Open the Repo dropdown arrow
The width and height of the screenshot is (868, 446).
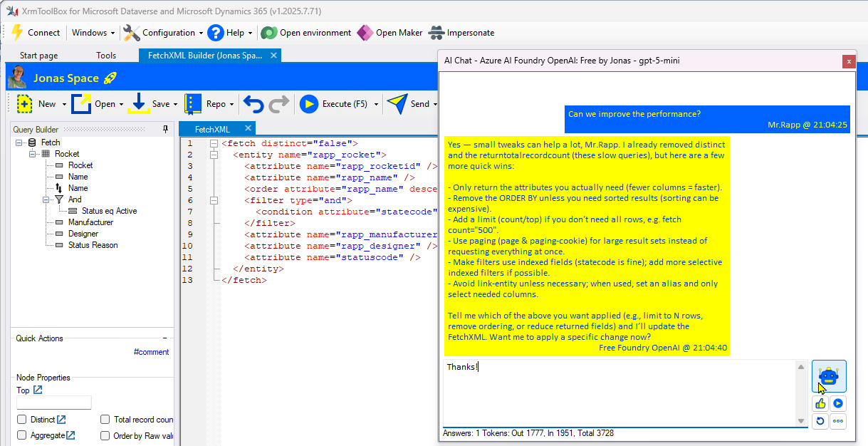point(231,104)
